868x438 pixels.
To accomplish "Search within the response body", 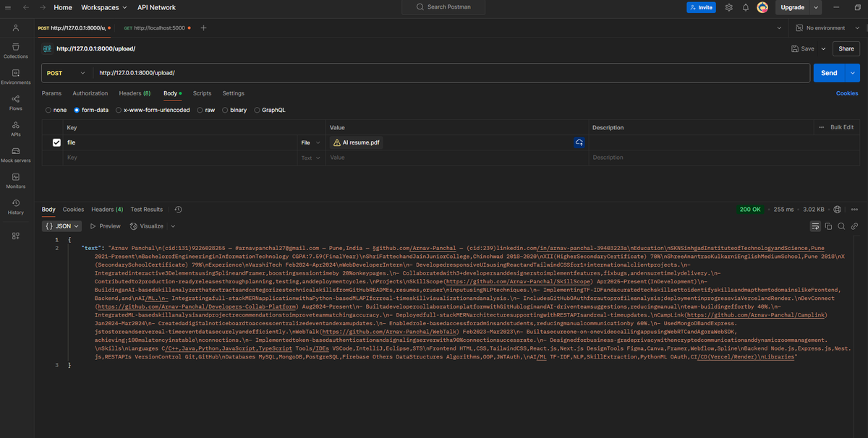I will click(x=842, y=226).
